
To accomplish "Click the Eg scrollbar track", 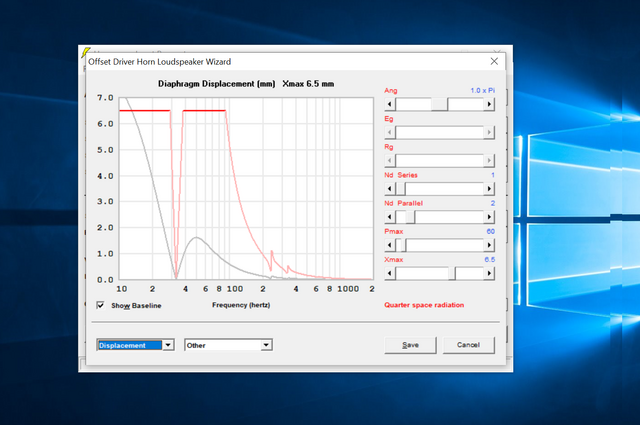I will [x=440, y=132].
